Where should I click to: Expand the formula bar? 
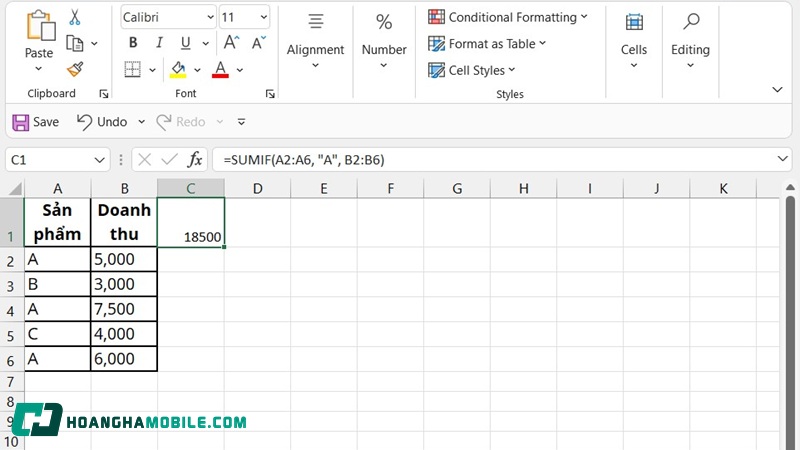(x=783, y=159)
